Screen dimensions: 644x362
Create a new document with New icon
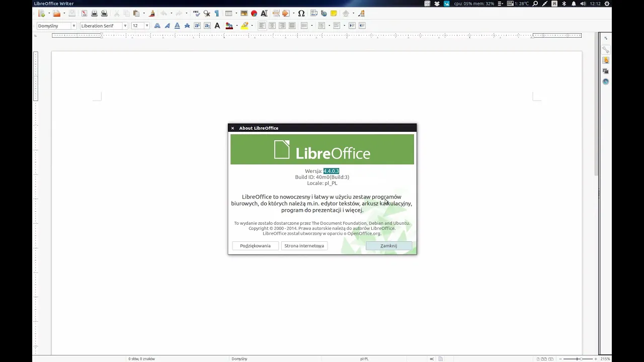pos(41,14)
